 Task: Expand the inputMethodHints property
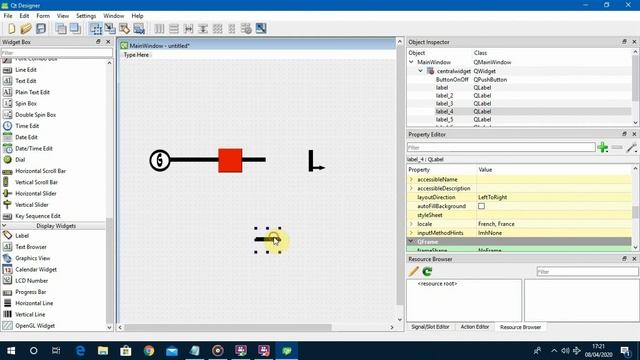pos(411,233)
